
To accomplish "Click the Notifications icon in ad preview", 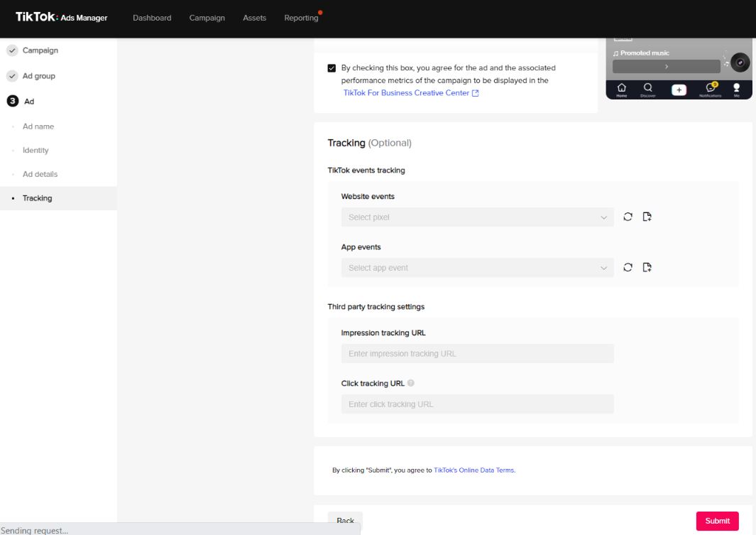I will coord(710,88).
